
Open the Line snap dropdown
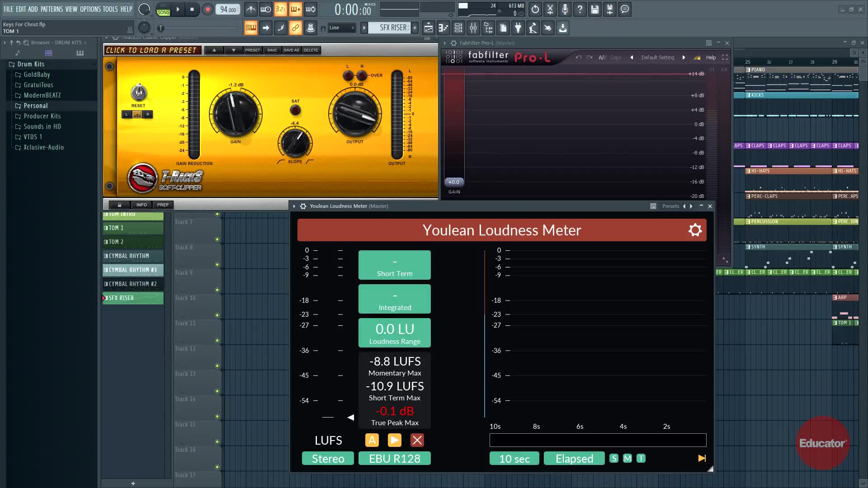[x=342, y=28]
